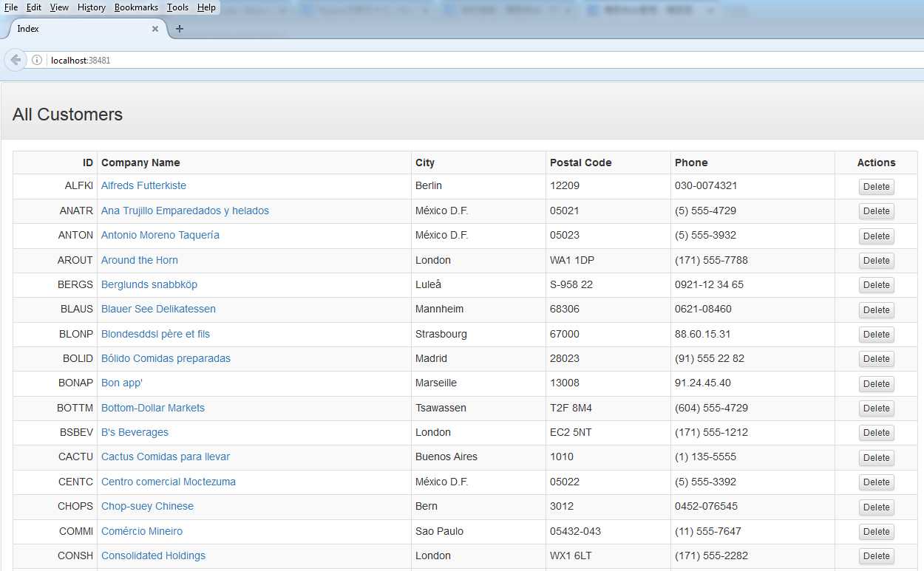Delete the BSBEV customer row
Screen dimensions: 924x571
(x=876, y=433)
